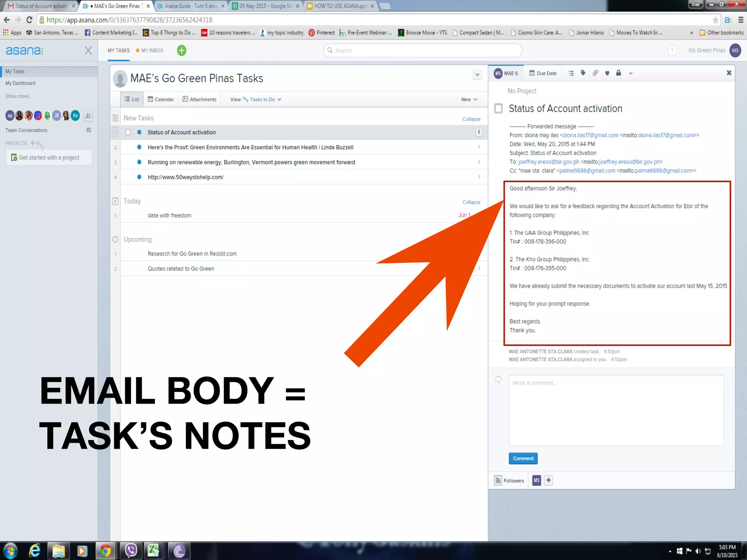Click the lock privacy icon
Image resolution: width=747 pixels, height=560 pixels.
[x=619, y=73]
